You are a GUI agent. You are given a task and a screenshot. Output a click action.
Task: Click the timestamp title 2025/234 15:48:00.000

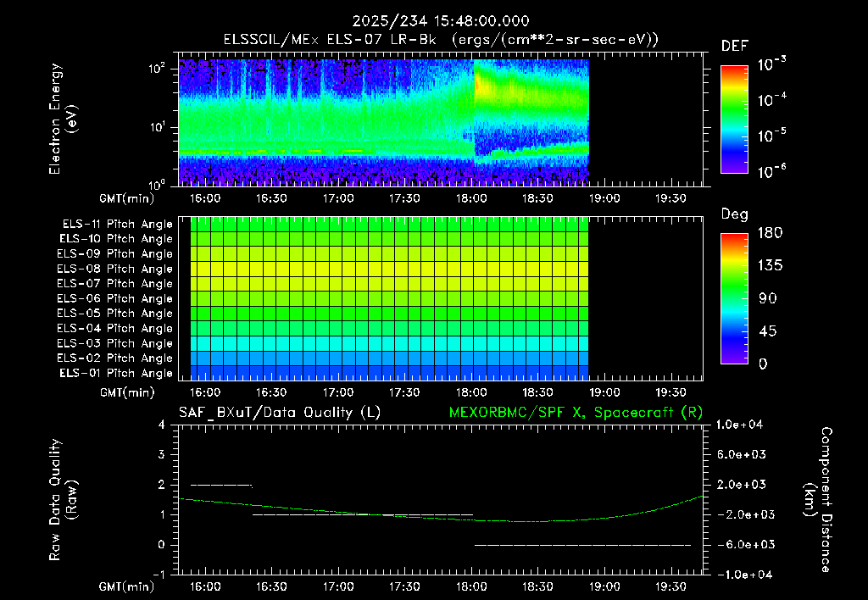[441, 21]
